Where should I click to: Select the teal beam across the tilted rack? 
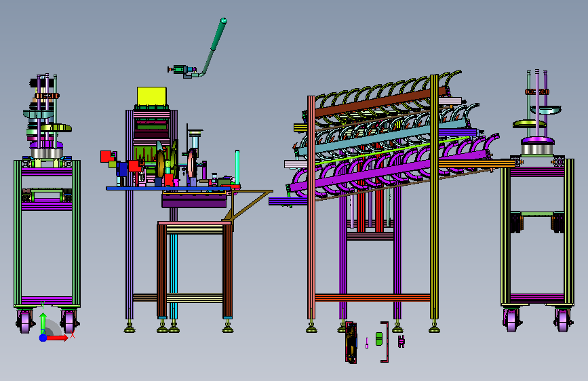click(x=383, y=138)
